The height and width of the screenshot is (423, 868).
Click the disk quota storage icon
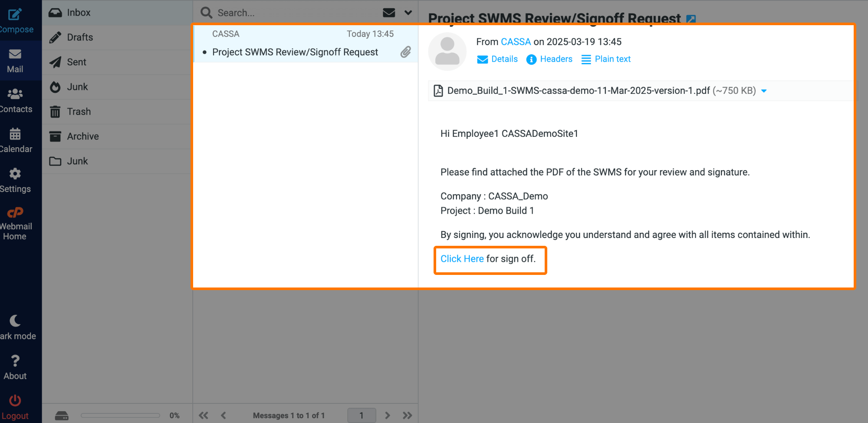(x=62, y=416)
